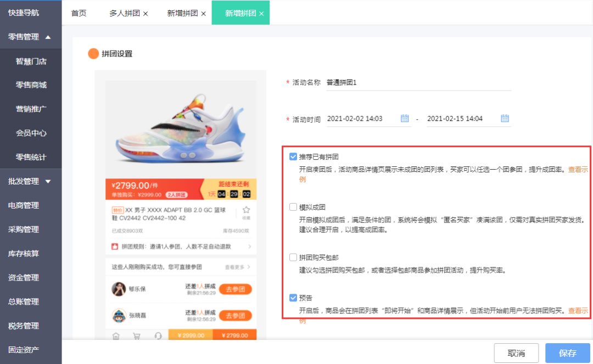Open the calendar icon for the activity start date

pyautogui.click(x=405, y=117)
